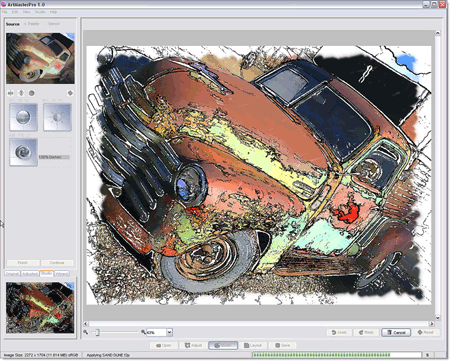
Task: Click the Save step button
Action: click(283, 345)
